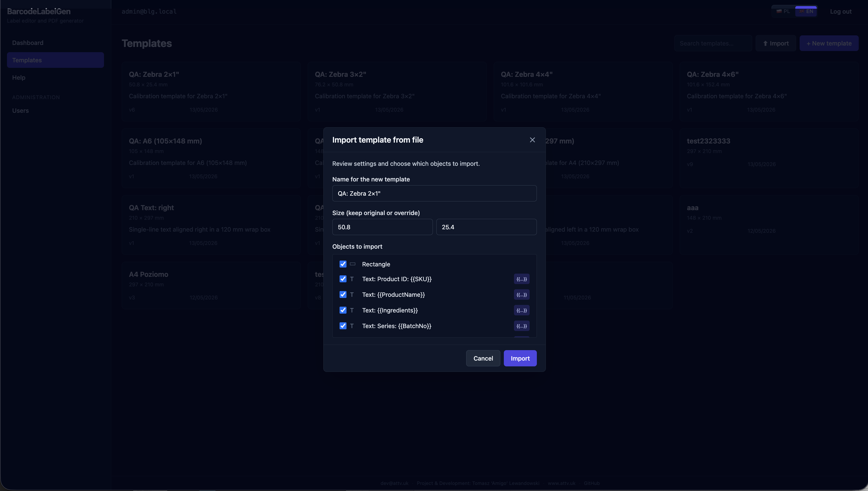
Task: Uncheck the Text: Series {{BatchNo}} checkbox
Action: click(343, 326)
